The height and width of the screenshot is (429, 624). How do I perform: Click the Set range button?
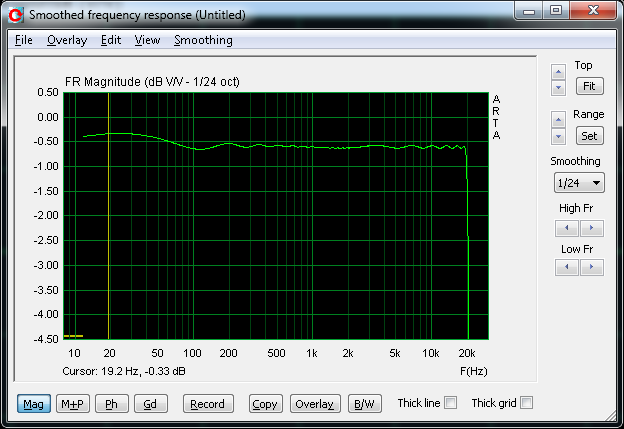[x=589, y=136]
